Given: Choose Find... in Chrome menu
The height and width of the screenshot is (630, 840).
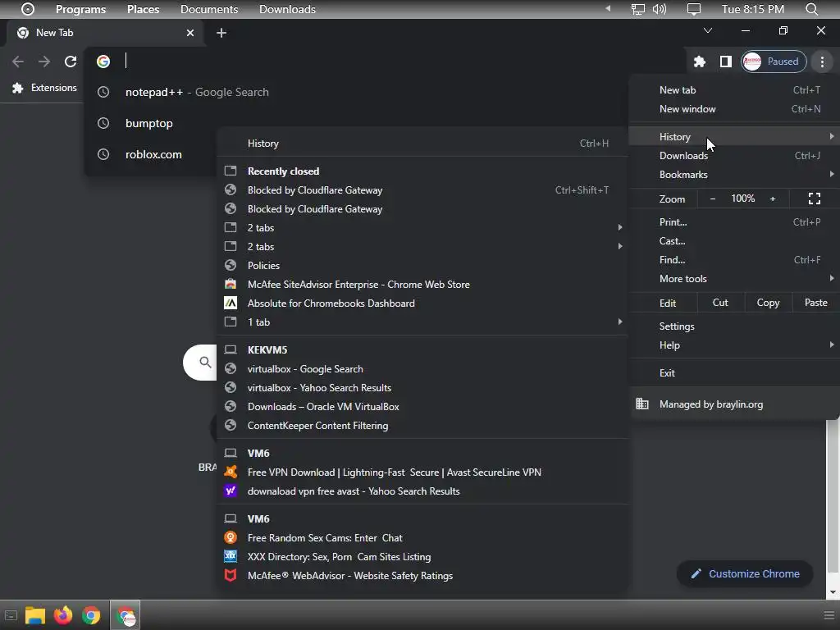Looking at the screenshot, I should (x=734, y=260).
